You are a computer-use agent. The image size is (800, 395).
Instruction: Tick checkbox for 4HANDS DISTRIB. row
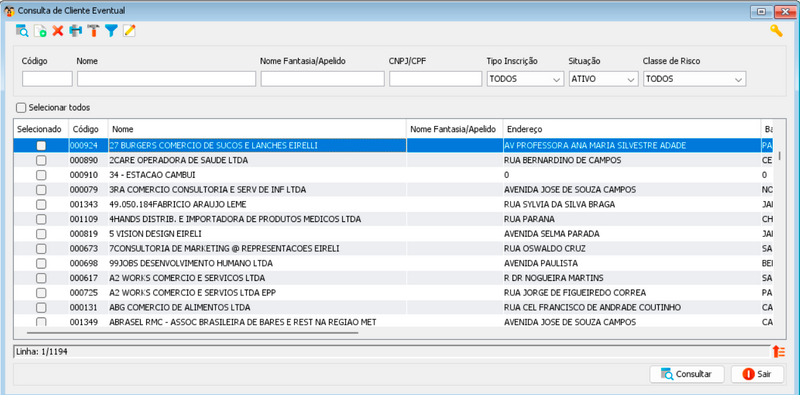pos(41,219)
